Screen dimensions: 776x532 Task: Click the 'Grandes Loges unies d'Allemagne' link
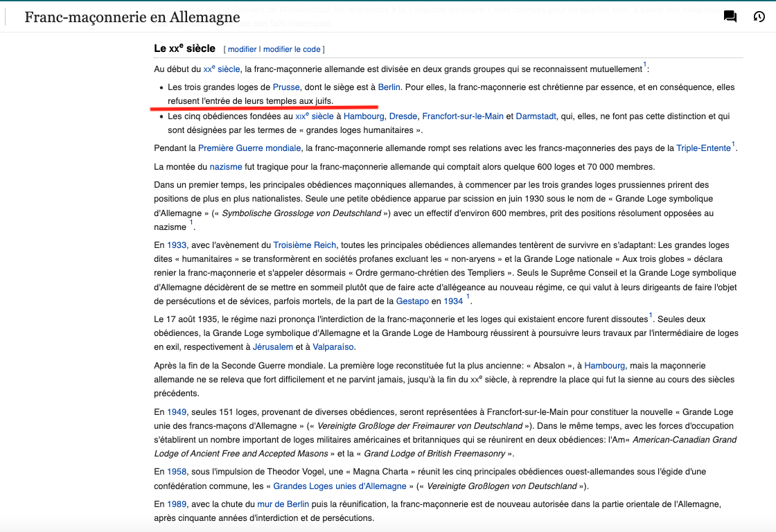(339, 486)
